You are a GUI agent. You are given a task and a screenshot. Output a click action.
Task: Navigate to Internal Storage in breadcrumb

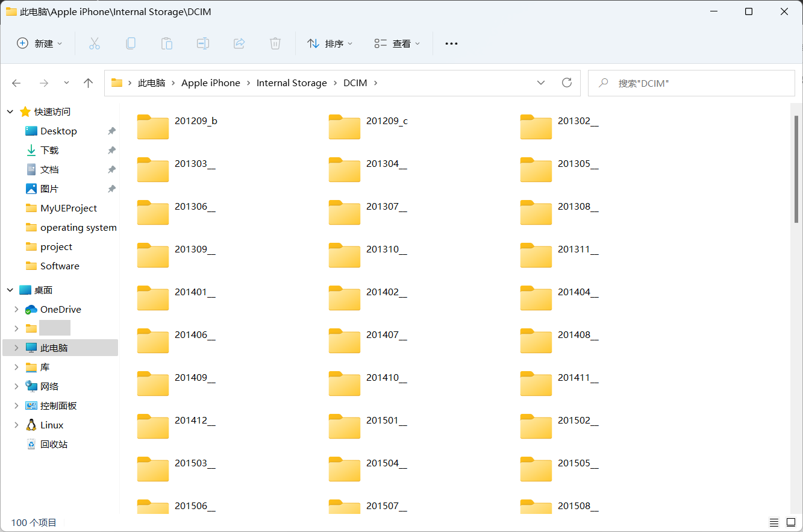292,83
